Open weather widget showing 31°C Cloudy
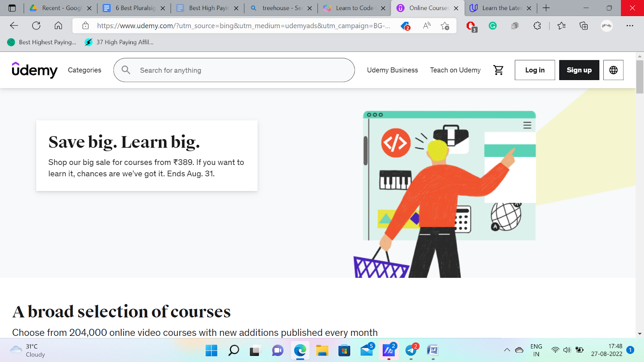The image size is (644, 362). click(x=28, y=350)
